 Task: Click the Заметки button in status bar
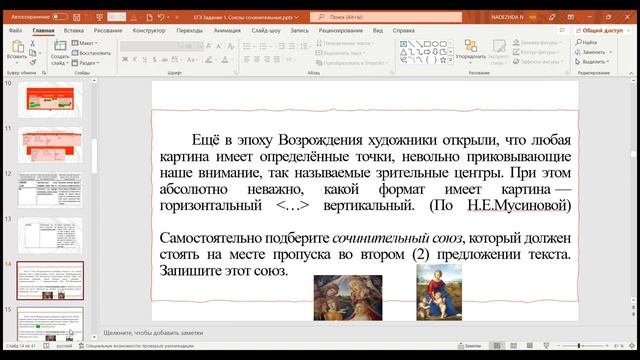(x=470, y=346)
